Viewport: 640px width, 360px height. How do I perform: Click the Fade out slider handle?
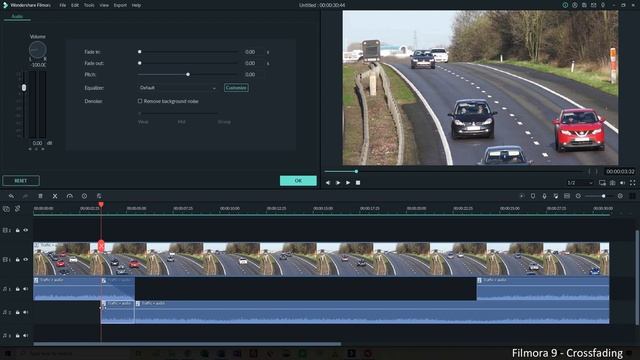[140, 63]
